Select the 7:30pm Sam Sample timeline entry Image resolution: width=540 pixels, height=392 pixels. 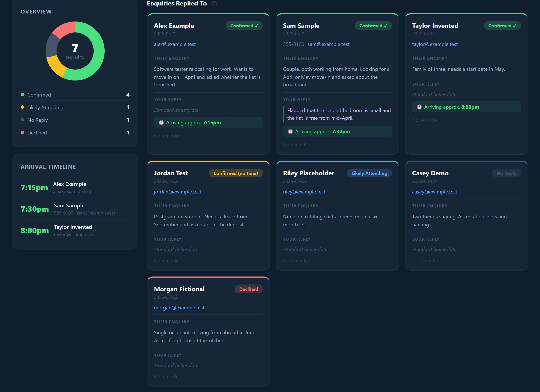pyautogui.click(x=75, y=209)
